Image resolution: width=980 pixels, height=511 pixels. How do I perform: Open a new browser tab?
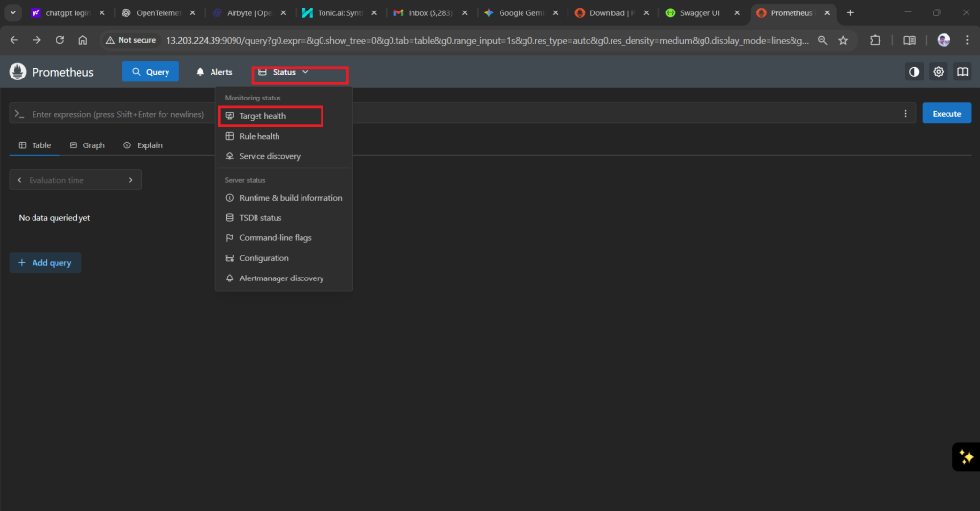click(x=850, y=12)
